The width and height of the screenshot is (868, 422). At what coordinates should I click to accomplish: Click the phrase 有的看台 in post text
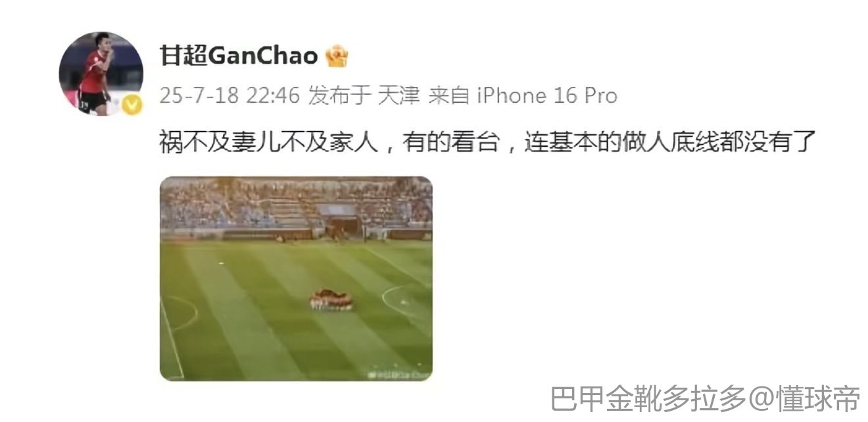[x=448, y=141]
